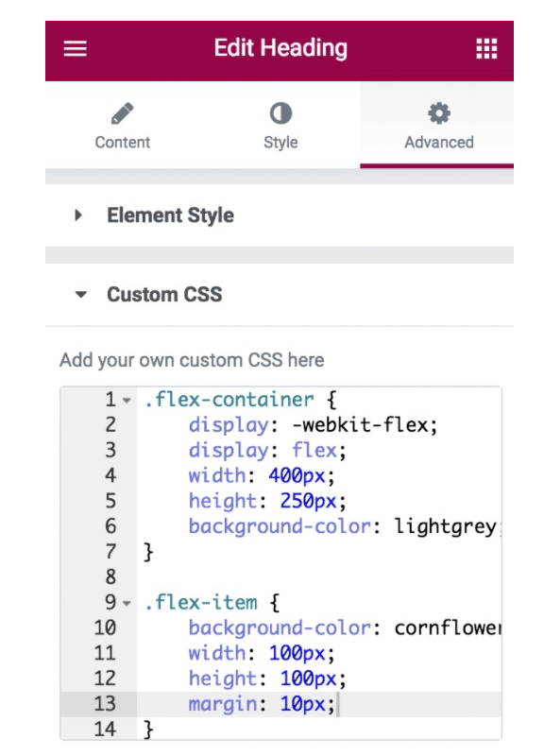Collapse the Custom CSS section arrow
Image resolution: width=544 pixels, height=756 pixels.
(x=81, y=294)
